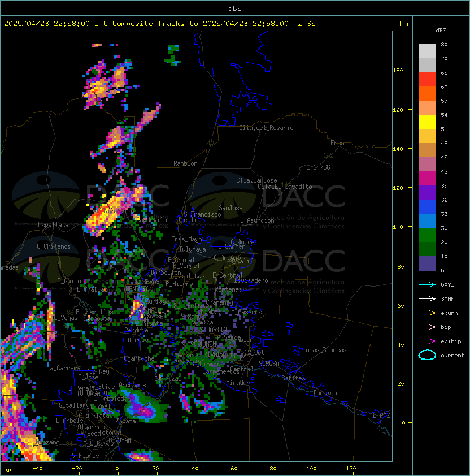Viewport: 470px width, 476px height.
Task: Click the Ugarteche place label
Action: click(140, 358)
